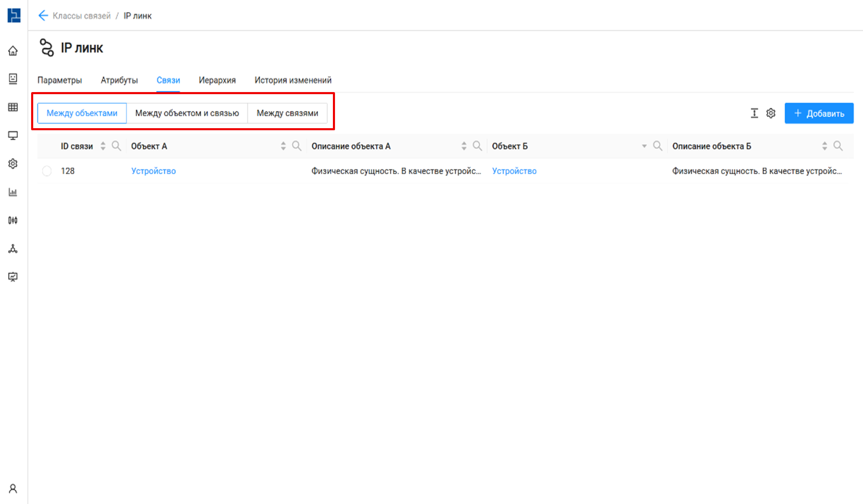Viewport: 863px width, 504px height.
Task: Select Между связями option
Action: (287, 113)
